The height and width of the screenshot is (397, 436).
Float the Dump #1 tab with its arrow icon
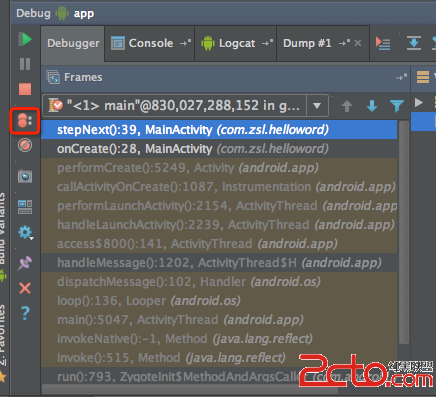coord(344,43)
